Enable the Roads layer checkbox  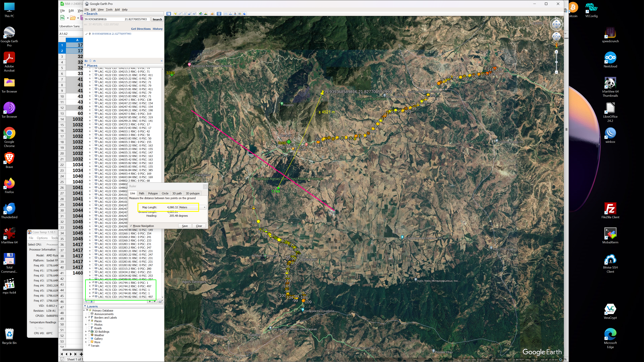89,327
